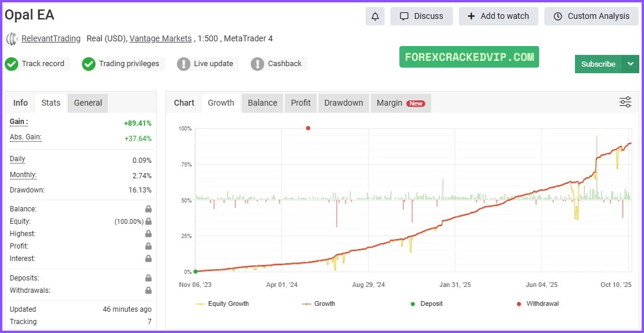Open the General stats tab
This screenshot has height=333, width=644.
[x=88, y=103]
